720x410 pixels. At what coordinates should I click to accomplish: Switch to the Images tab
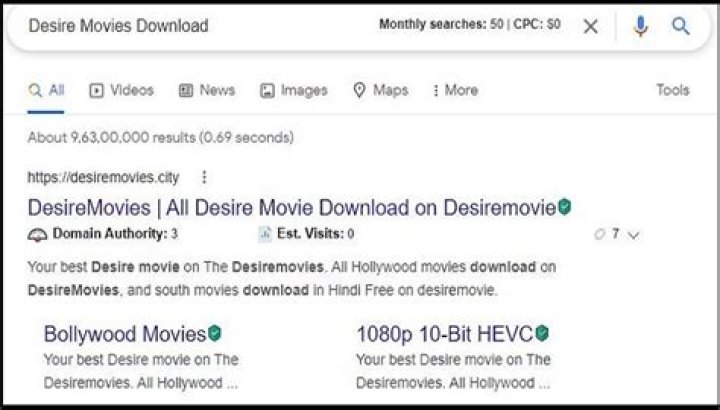(294, 90)
